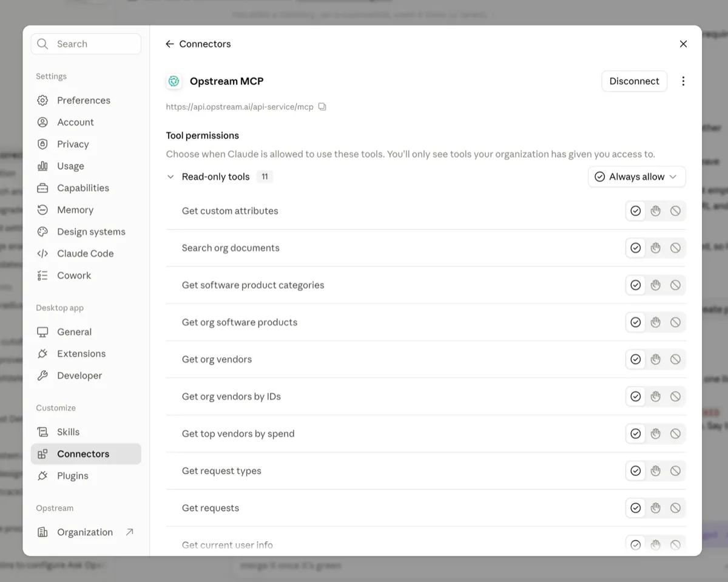Click the 11 tools count badge
Image resolution: width=728 pixels, height=582 pixels.
[265, 177]
